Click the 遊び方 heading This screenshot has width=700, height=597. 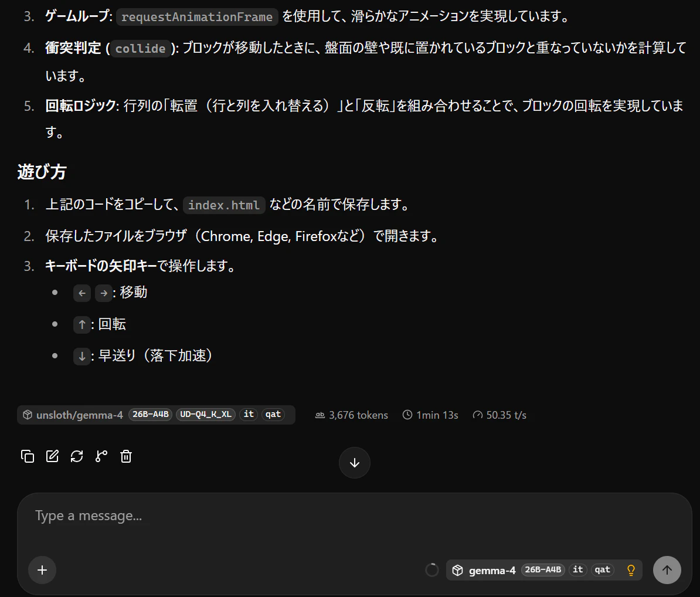42,171
